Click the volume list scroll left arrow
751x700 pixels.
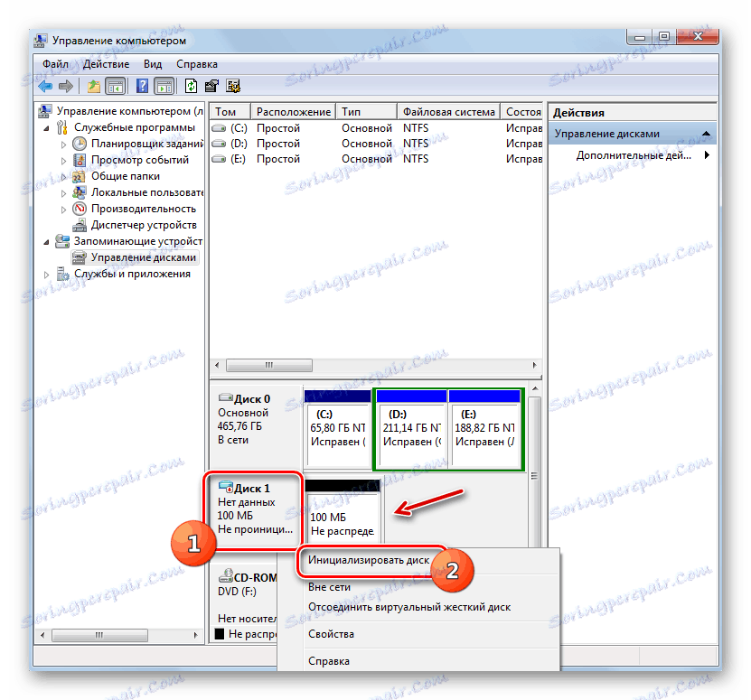click(x=217, y=365)
